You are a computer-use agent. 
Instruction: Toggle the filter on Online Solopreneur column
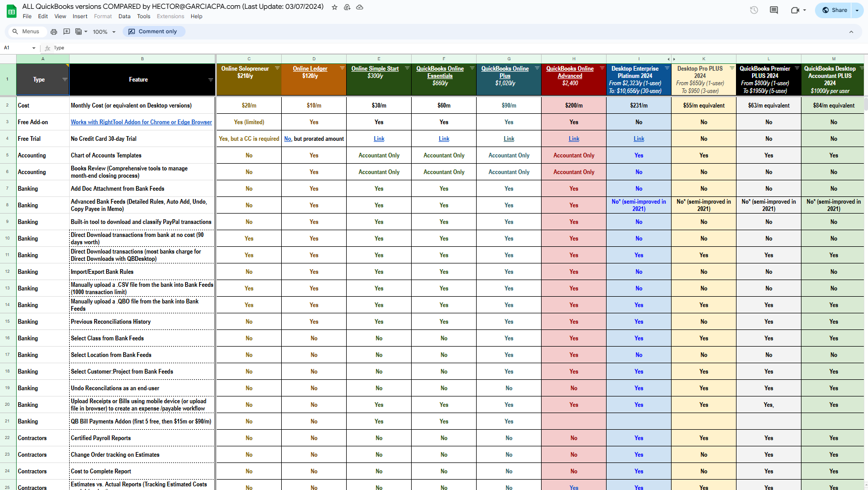click(x=277, y=68)
